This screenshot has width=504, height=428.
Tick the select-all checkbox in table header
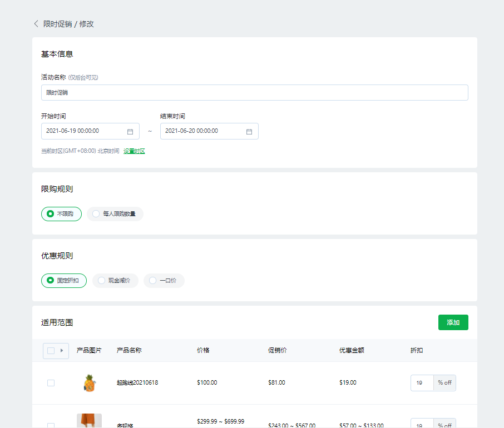(x=51, y=351)
